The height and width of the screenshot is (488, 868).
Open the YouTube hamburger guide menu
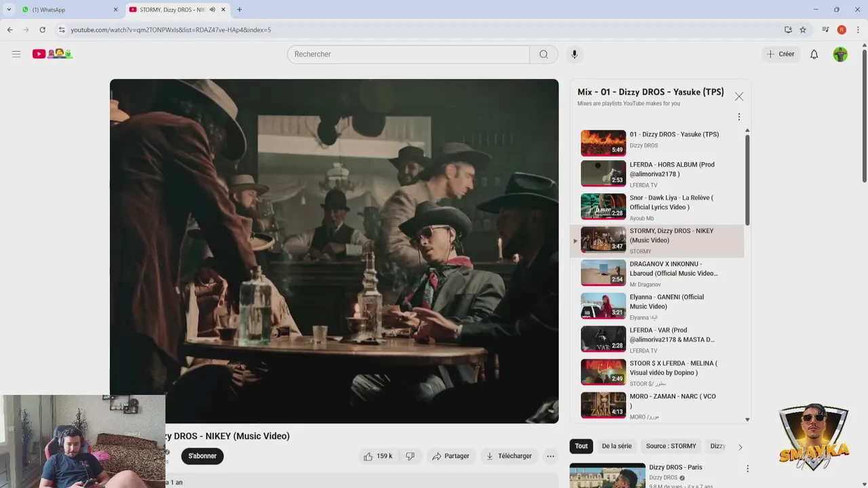pyautogui.click(x=16, y=54)
